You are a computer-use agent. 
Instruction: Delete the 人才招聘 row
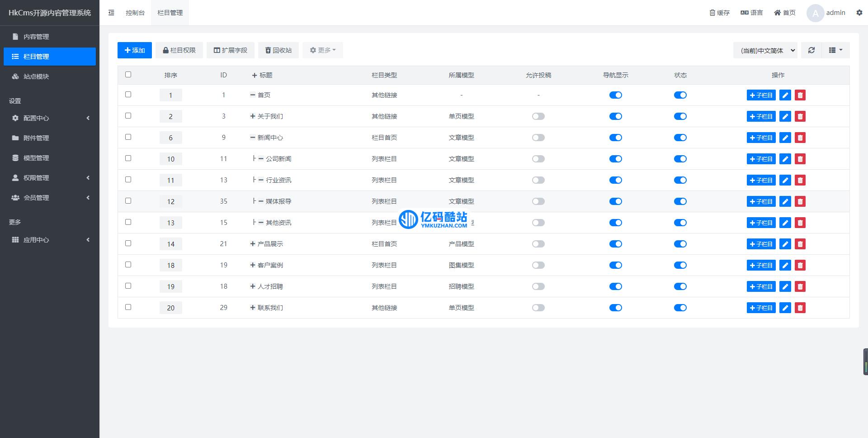pos(800,286)
